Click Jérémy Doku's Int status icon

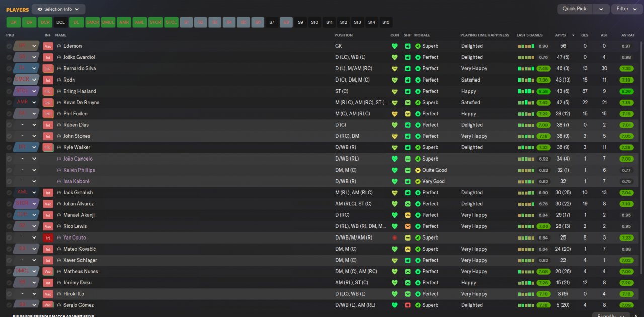click(48, 283)
